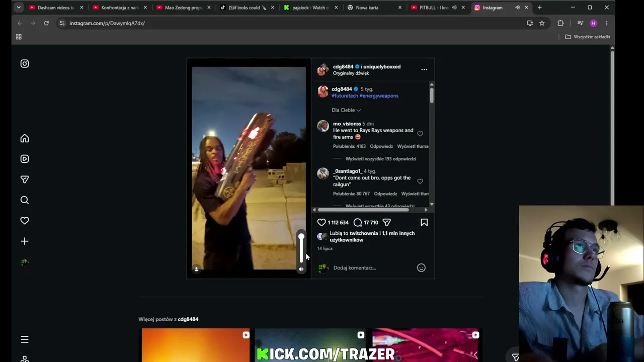
Task: Go to Instagram Home feed icon
Action: (x=25, y=139)
